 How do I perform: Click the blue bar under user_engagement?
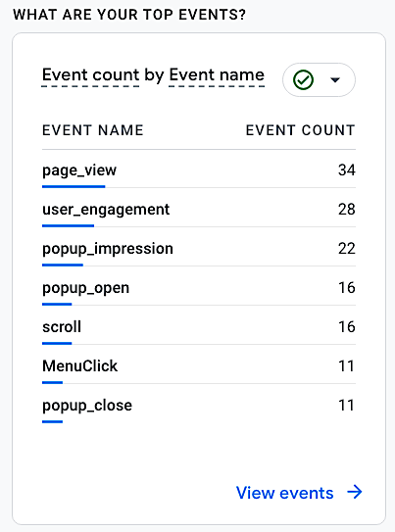[68, 225]
